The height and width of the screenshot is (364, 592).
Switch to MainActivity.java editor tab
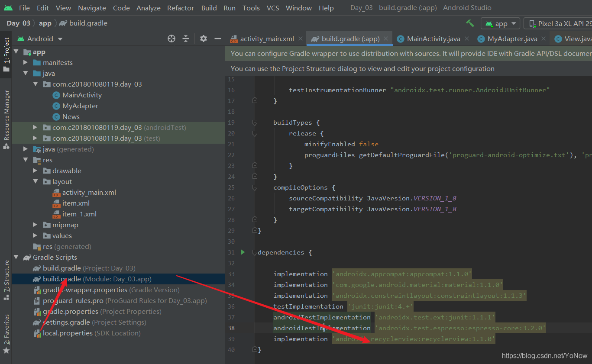(x=433, y=39)
